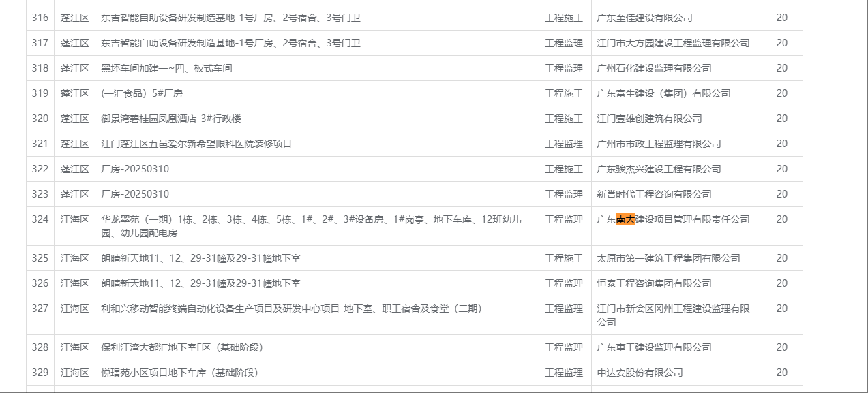Click row number 318
The width and height of the screenshot is (868, 393).
40,68
